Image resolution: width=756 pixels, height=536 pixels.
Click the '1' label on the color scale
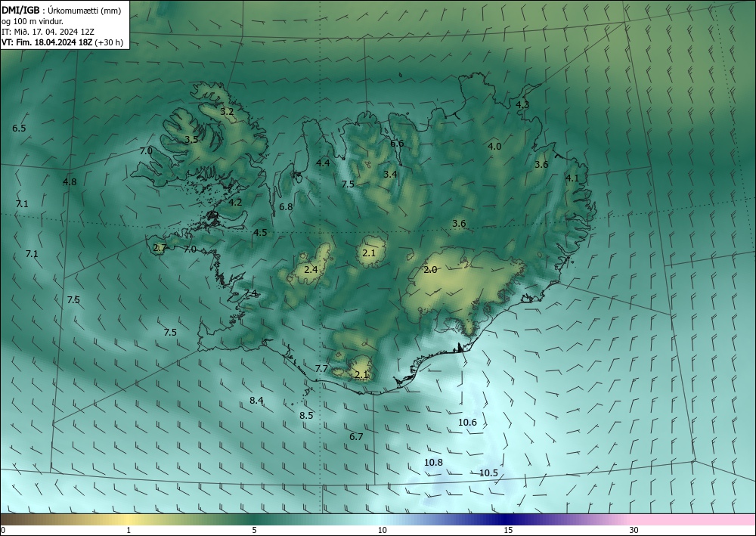(x=129, y=530)
